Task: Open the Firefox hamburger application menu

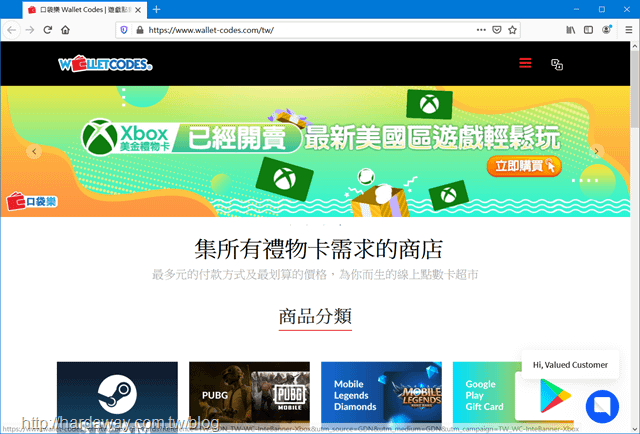Action: 629,30
